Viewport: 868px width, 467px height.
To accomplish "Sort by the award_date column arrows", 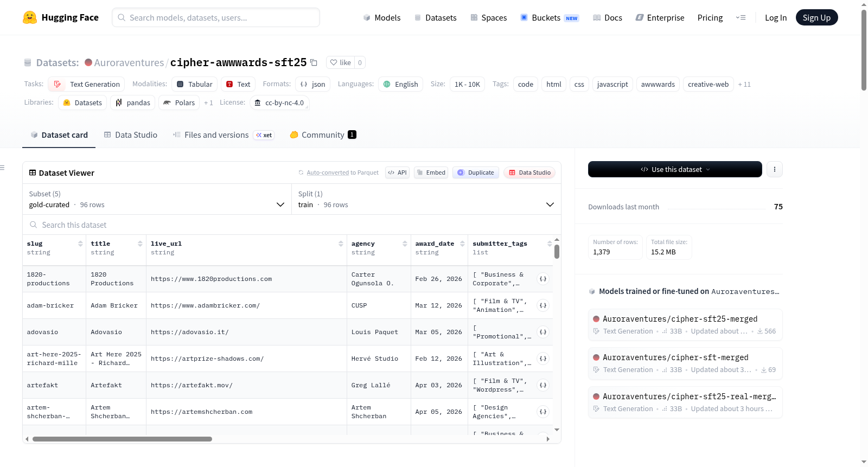I will [x=462, y=244].
